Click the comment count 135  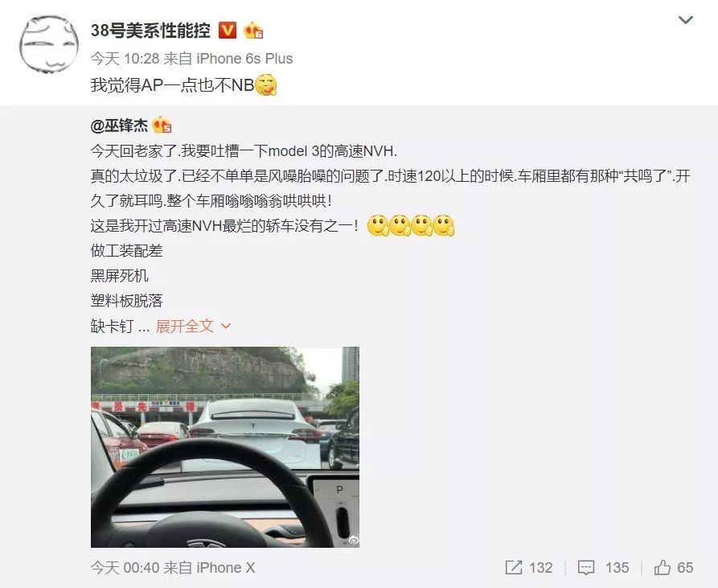[617, 568]
